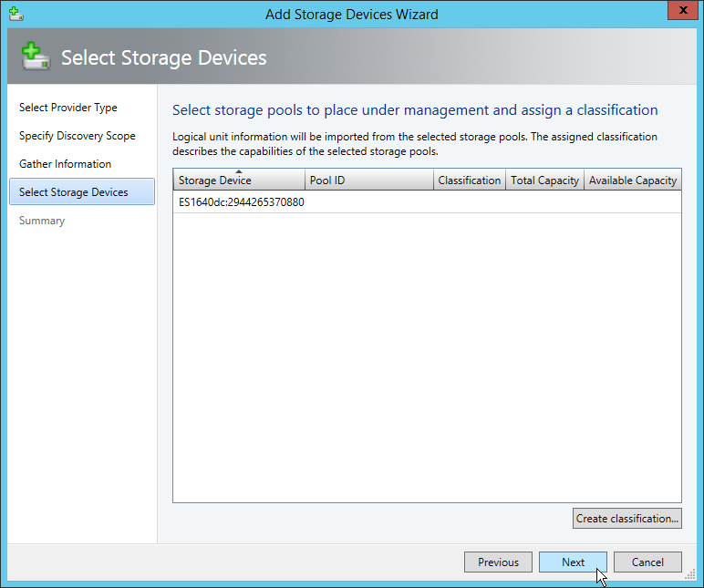Click the wizard icon in the title bar
The height and width of the screenshot is (588, 704).
point(15,14)
